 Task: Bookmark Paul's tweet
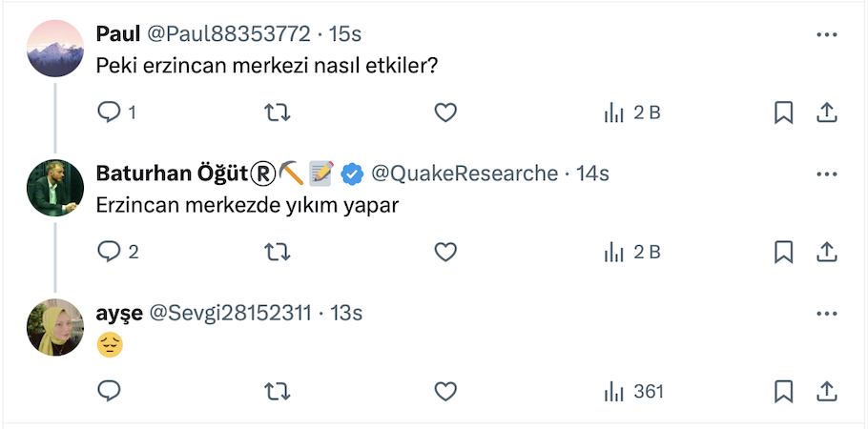783,112
